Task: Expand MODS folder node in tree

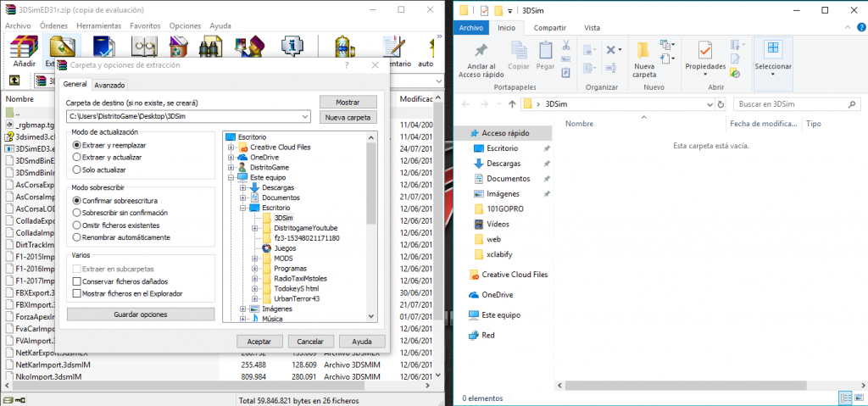Action: [254, 259]
